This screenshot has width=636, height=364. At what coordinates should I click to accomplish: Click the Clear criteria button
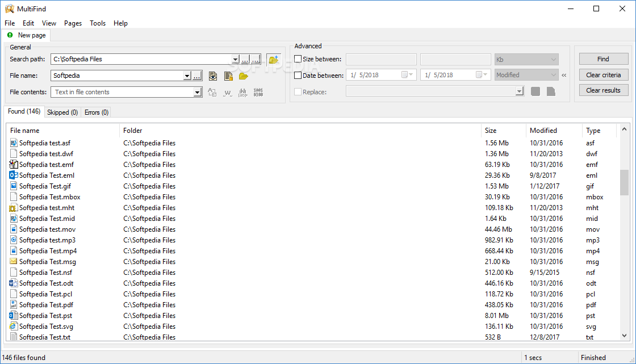(x=604, y=75)
